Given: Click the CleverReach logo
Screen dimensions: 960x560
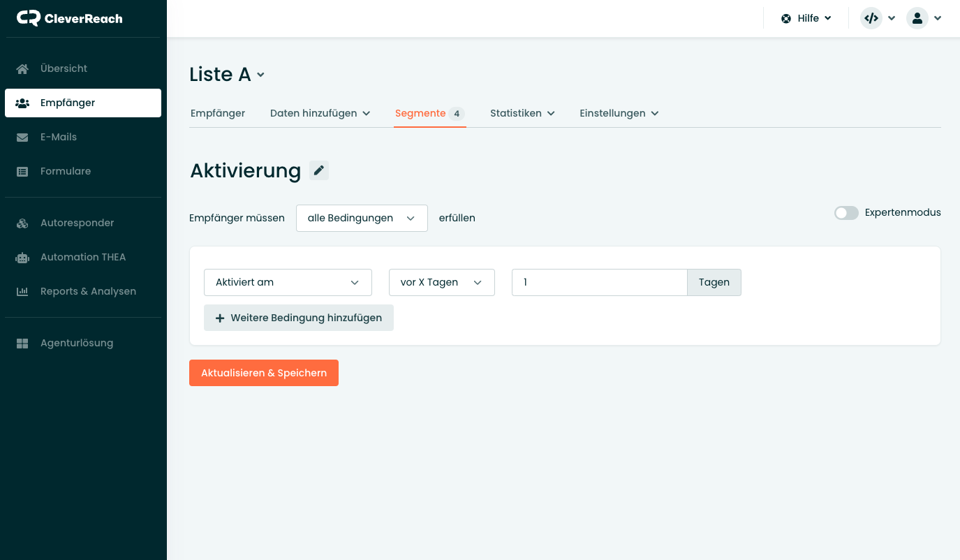Looking at the screenshot, I should [x=70, y=19].
